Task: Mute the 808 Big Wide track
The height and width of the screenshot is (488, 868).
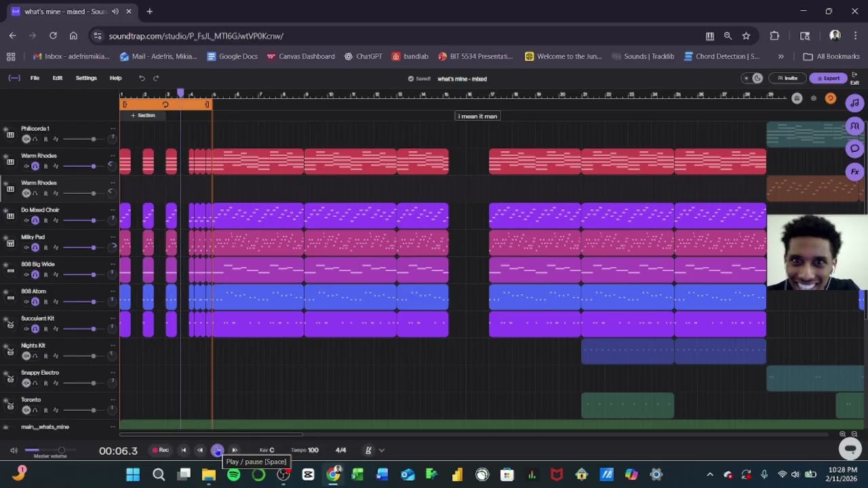Action: click(x=26, y=274)
